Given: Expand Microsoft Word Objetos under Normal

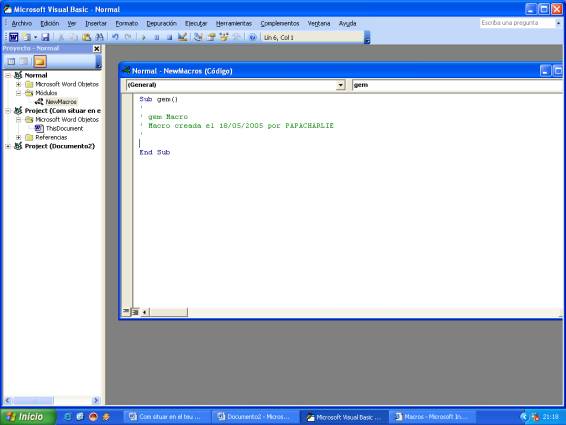Looking at the screenshot, I should click(x=18, y=84).
